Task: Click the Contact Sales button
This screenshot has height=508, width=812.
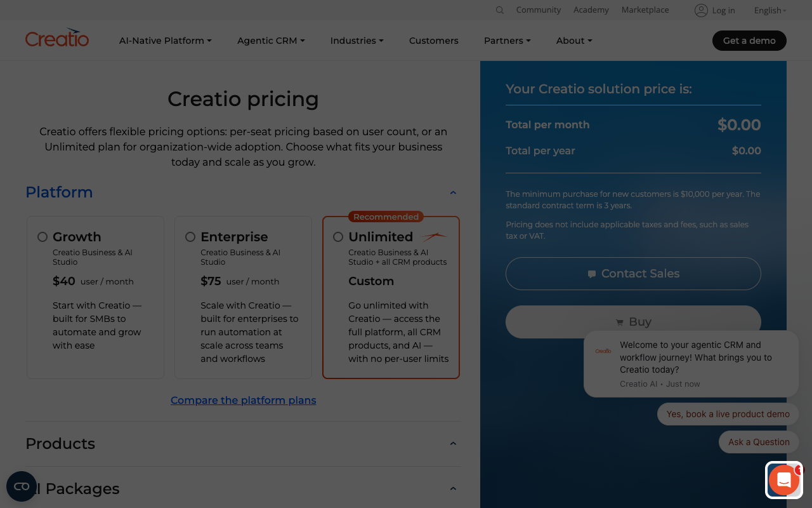Action: (633, 274)
